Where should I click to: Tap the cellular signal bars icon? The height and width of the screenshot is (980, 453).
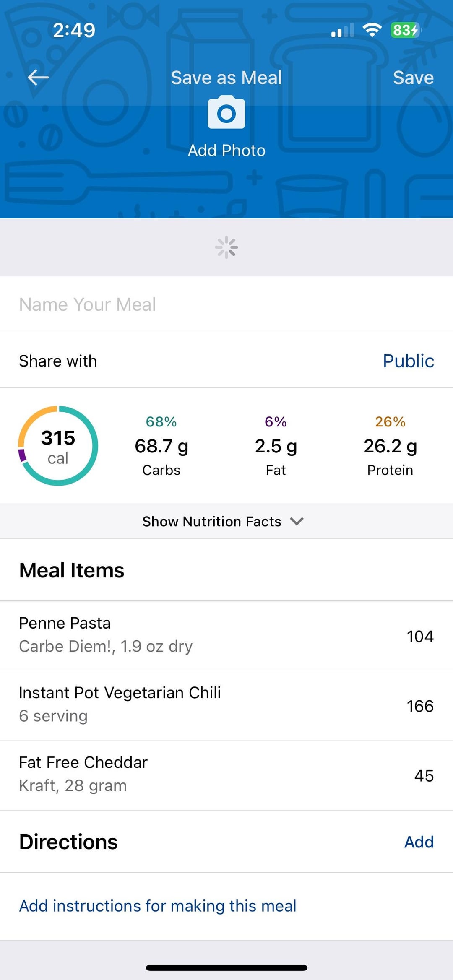tap(343, 30)
